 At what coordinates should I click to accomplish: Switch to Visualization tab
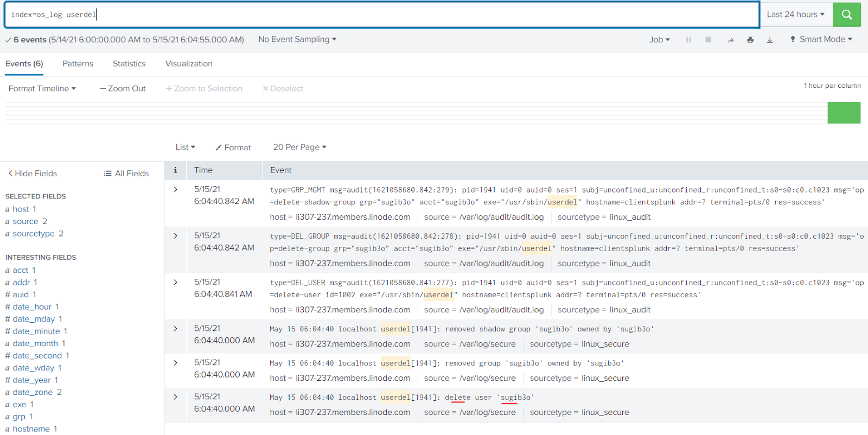click(x=189, y=63)
